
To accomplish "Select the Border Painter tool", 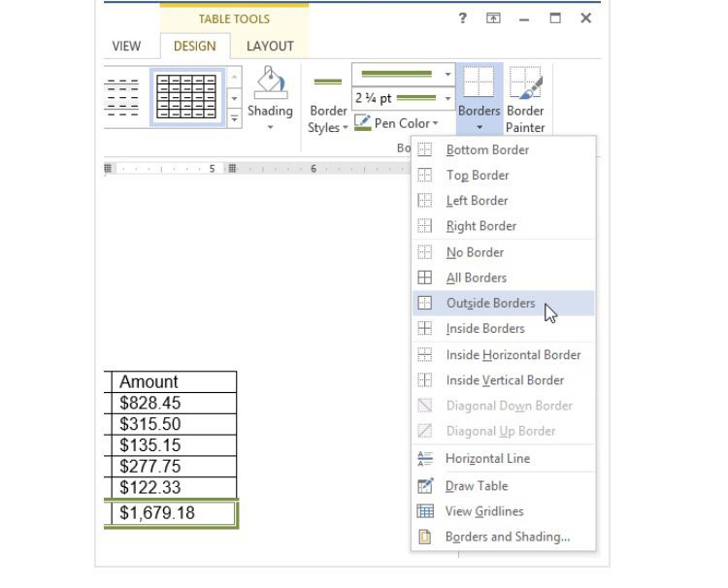I will pyautogui.click(x=525, y=84).
